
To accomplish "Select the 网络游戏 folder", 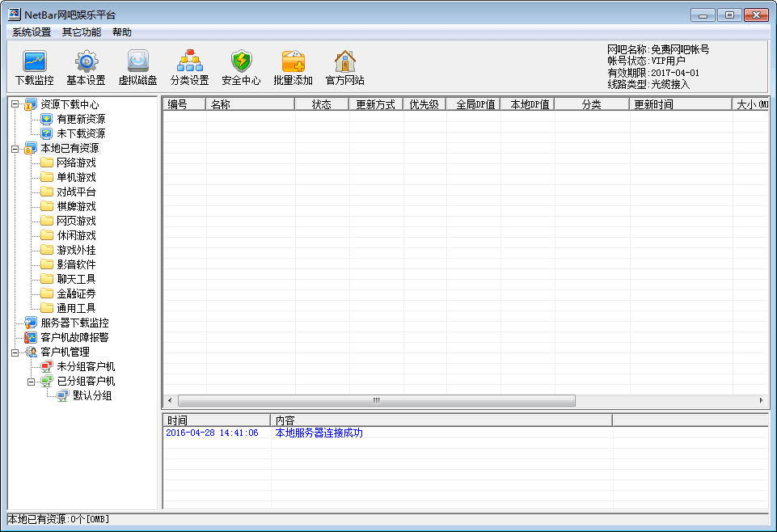I will (x=76, y=163).
